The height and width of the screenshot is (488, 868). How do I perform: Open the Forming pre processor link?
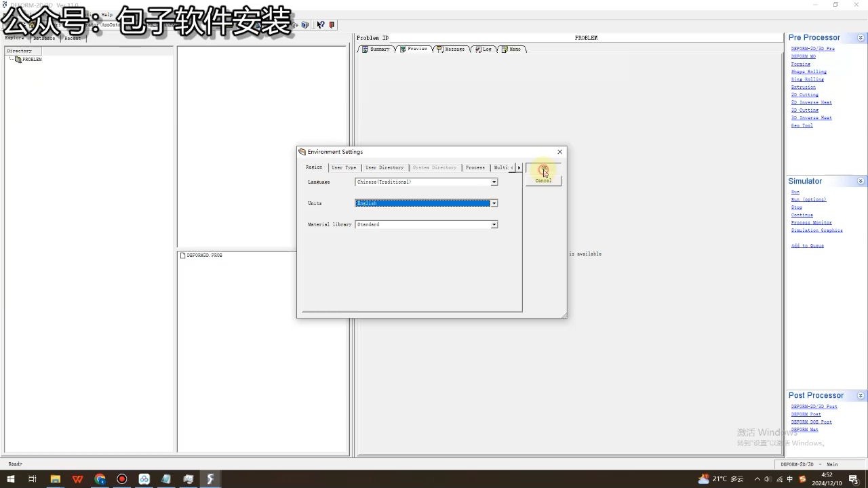(800, 64)
